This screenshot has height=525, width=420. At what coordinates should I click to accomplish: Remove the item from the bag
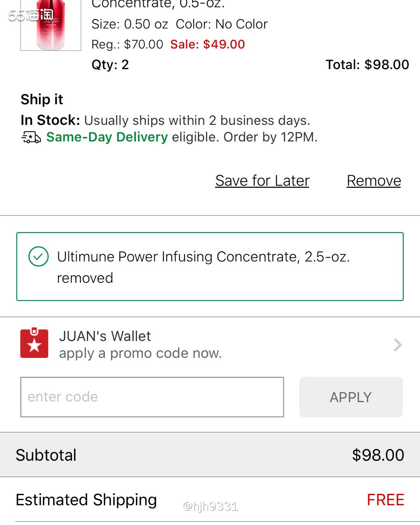(374, 181)
